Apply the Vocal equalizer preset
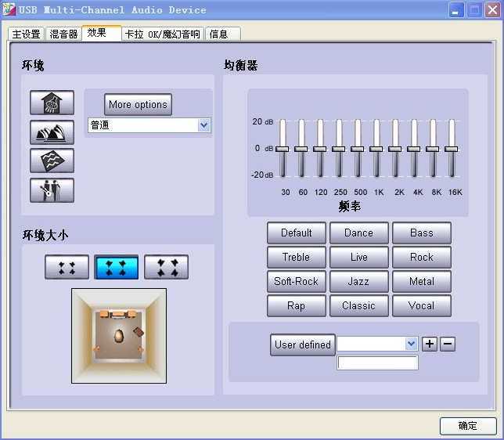504x440 pixels. 422,305
